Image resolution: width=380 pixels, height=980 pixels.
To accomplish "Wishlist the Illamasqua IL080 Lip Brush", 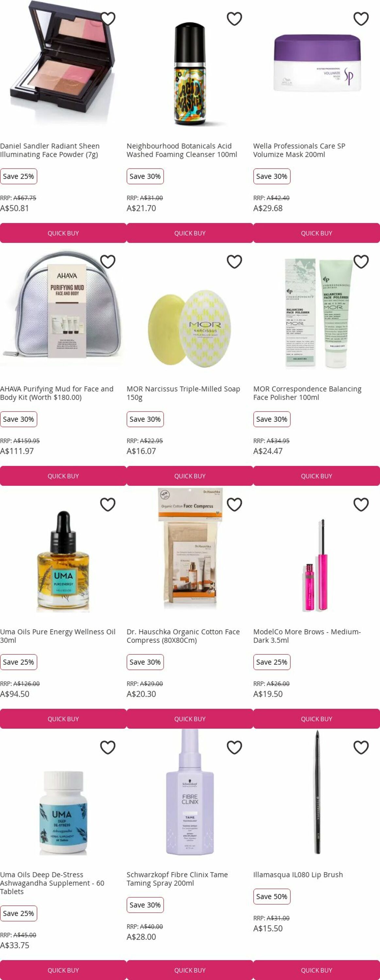I will (361, 747).
